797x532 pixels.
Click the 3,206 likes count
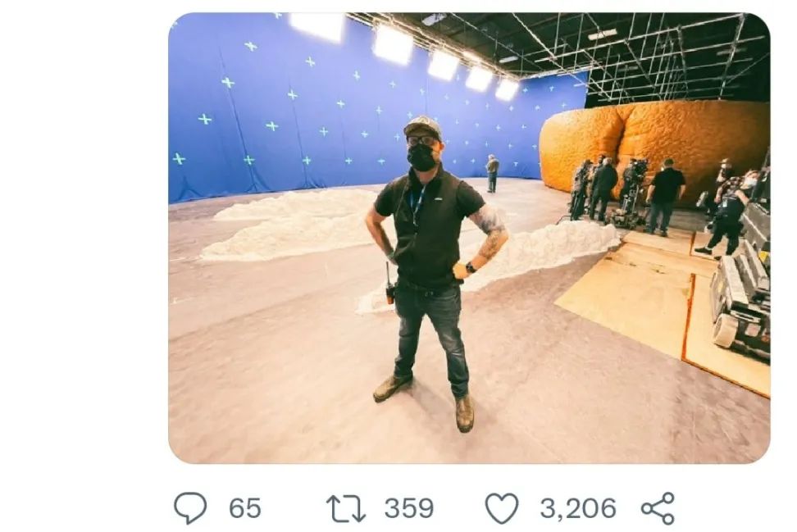pos(577,508)
